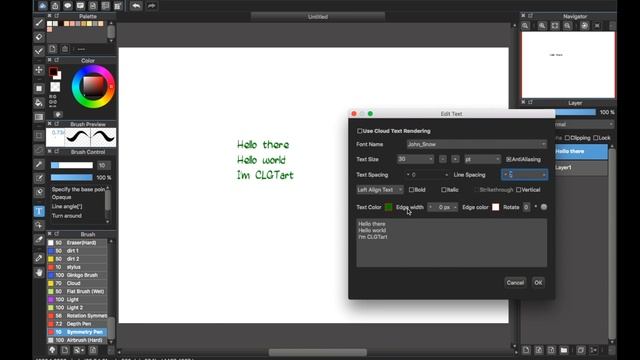Select the Eraser(Hard) brush
Screen dimensions: 640x360
78,242
